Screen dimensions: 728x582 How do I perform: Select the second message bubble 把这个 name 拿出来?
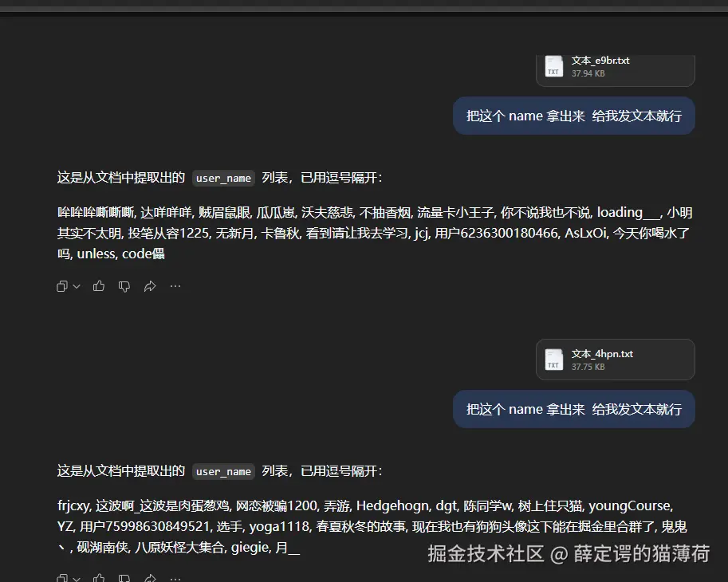click(x=574, y=409)
